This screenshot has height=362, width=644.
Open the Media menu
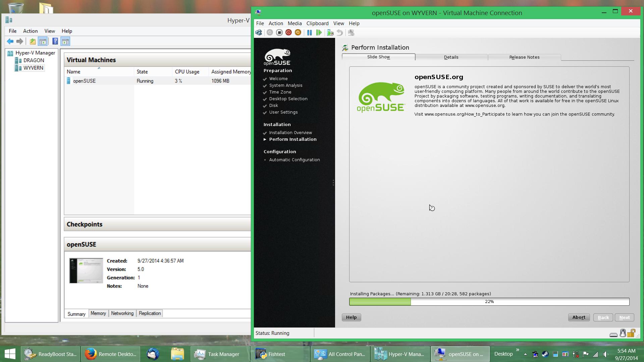click(x=294, y=23)
